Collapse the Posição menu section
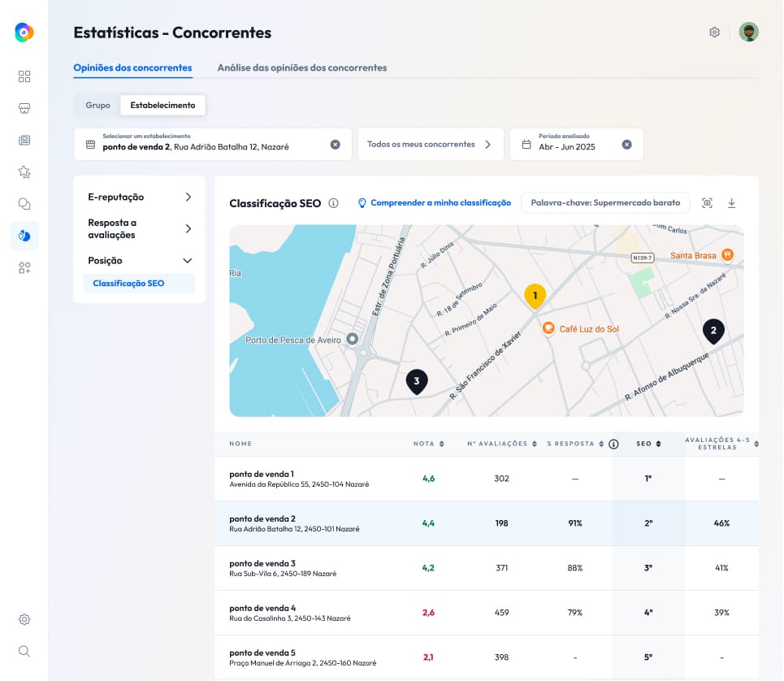 point(139,261)
